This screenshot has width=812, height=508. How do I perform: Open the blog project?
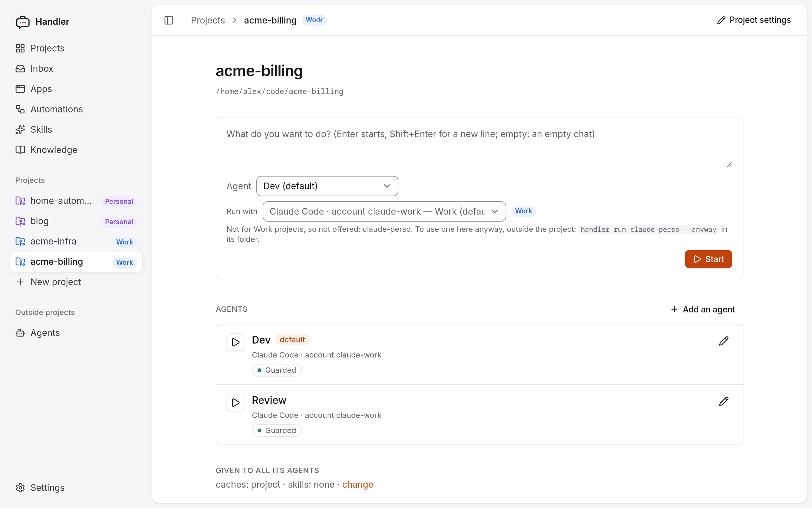(x=76, y=221)
